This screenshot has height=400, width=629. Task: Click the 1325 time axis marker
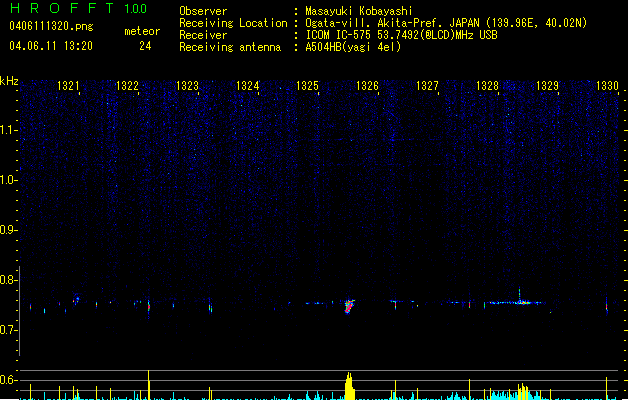[x=307, y=86]
